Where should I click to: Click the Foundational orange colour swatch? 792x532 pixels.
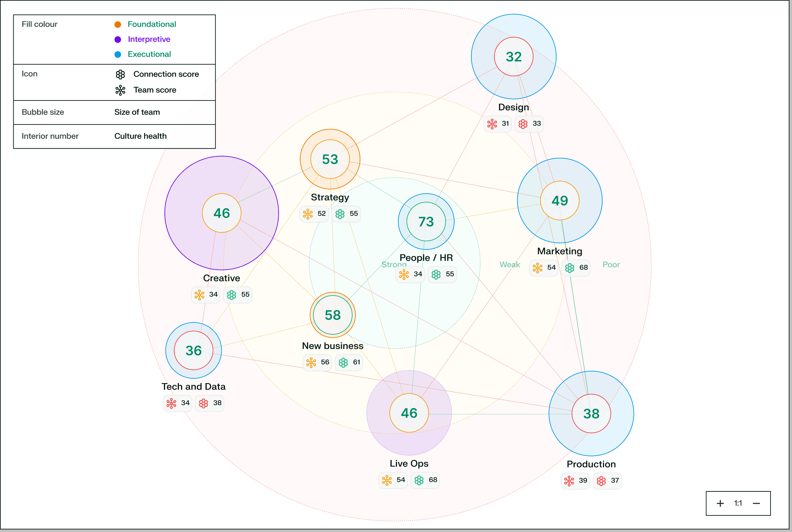[x=118, y=24]
